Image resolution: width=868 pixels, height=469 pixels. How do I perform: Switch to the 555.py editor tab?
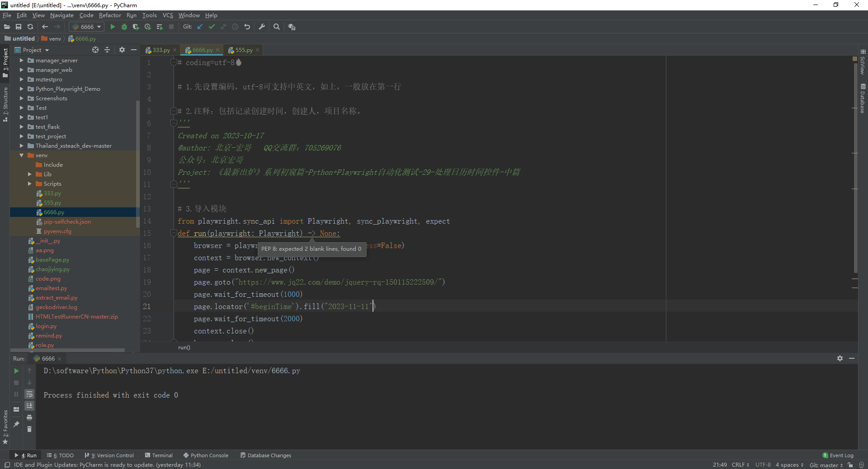click(243, 50)
